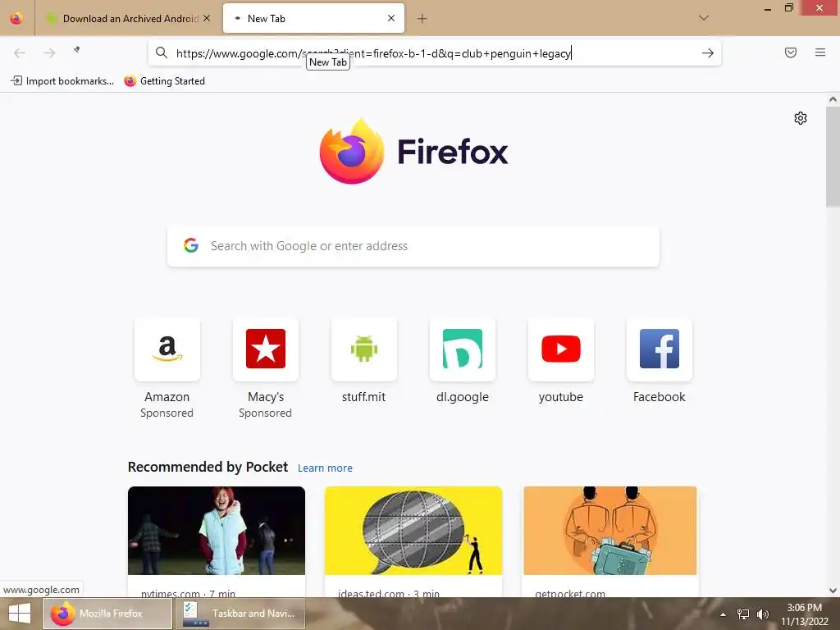
Task: Click the page scrollbar up arrow
Action: tap(833, 99)
